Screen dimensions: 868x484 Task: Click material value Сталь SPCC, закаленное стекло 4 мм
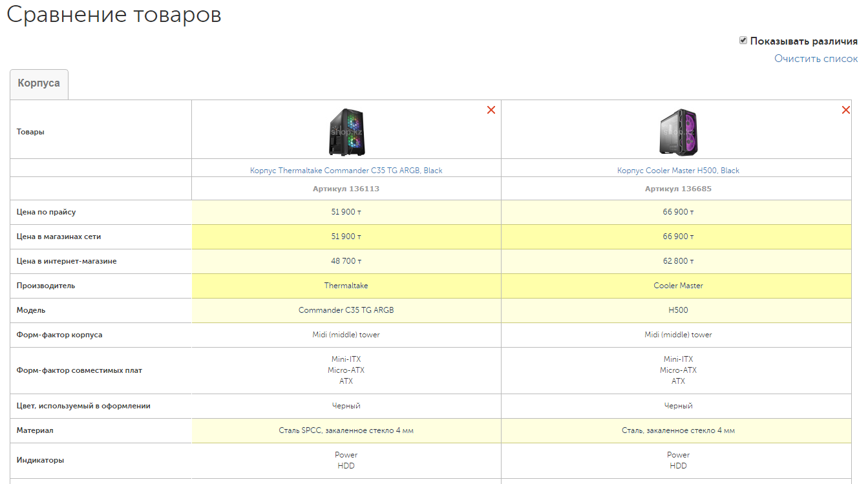click(346, 430)
